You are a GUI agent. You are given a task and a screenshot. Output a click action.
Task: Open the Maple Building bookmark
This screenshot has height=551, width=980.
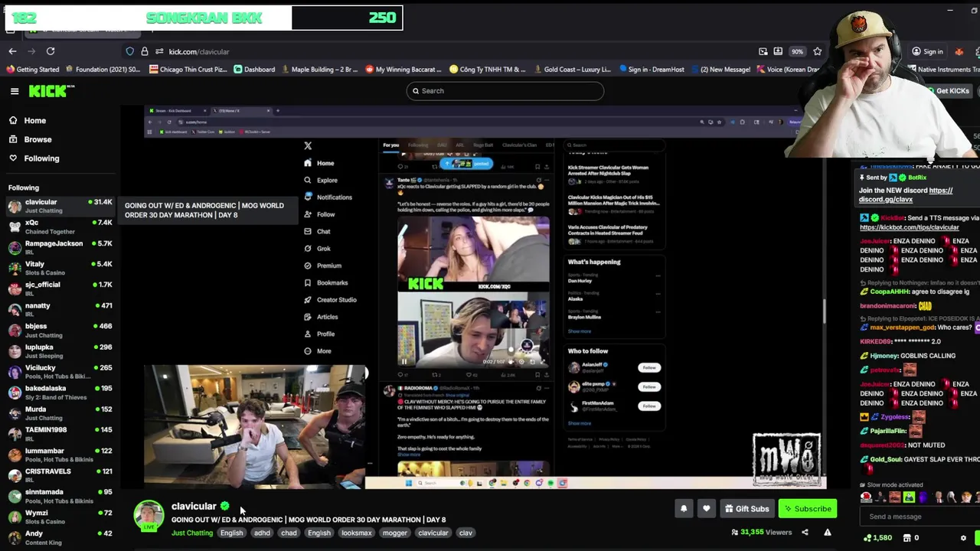[318, 70]
